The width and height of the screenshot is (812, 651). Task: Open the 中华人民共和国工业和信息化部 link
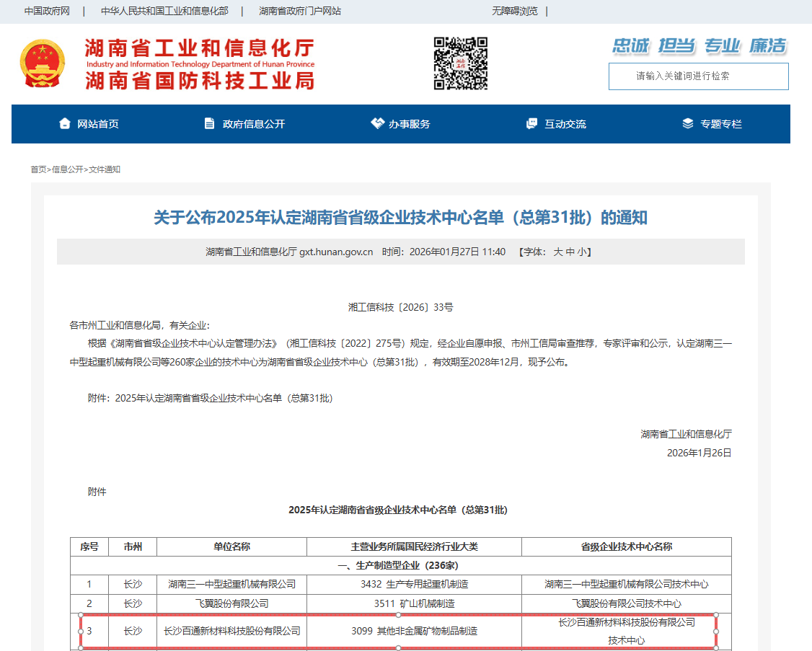[164, 11]
